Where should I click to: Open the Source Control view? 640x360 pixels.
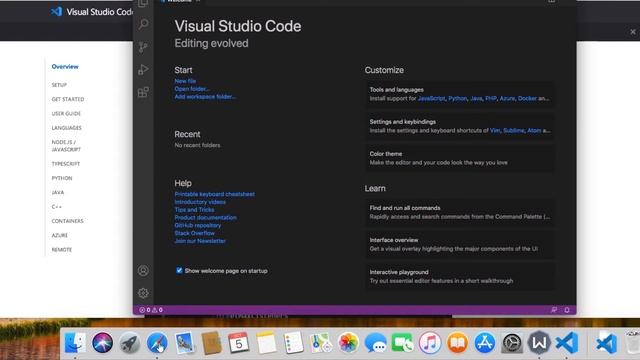coord(143,47)
